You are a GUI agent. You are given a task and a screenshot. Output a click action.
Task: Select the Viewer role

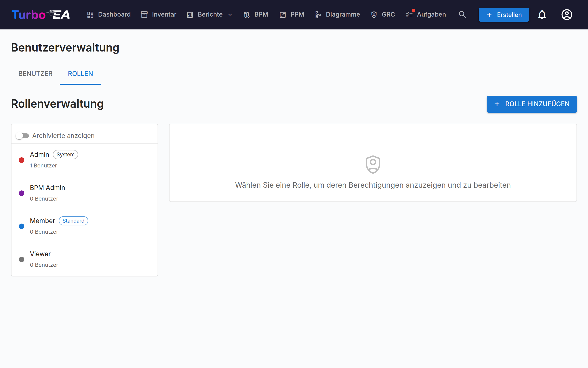(85, 259)
